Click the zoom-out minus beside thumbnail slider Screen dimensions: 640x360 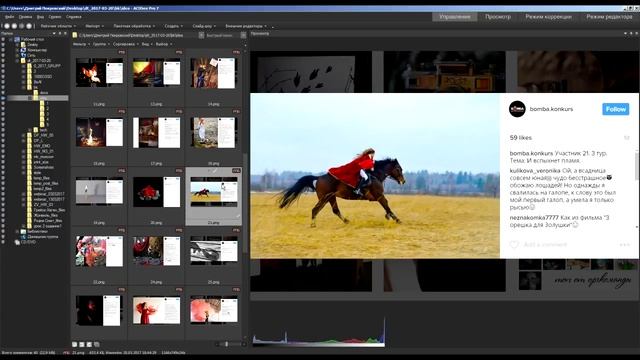(217, 344)
